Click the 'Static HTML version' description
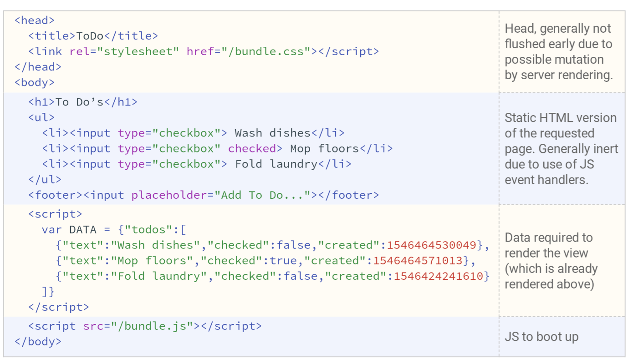Image resolution: width=633 pixels, height=364 pixels. point(561,149)
